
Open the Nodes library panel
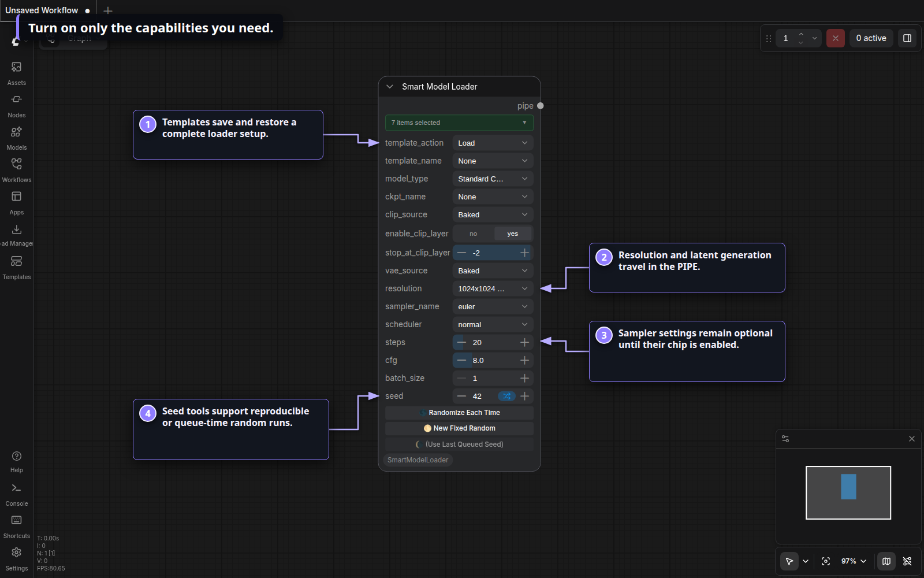tap(16, 106)
